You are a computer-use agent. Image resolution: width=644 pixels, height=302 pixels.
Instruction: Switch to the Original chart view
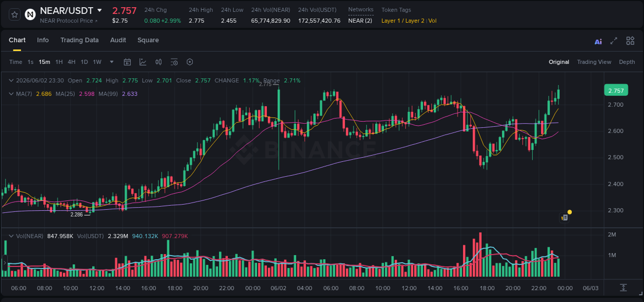pos(559,62)
